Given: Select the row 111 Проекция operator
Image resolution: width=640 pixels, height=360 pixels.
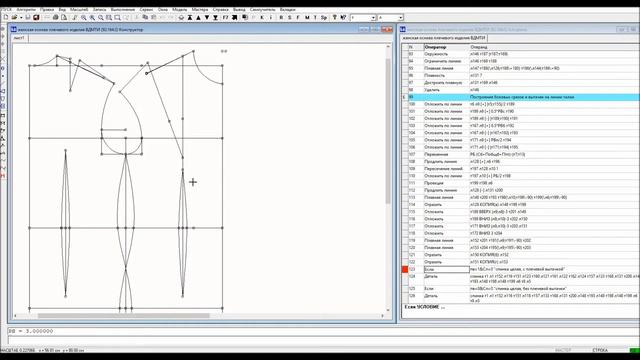Looking at the screenshot, I should 434,183.
